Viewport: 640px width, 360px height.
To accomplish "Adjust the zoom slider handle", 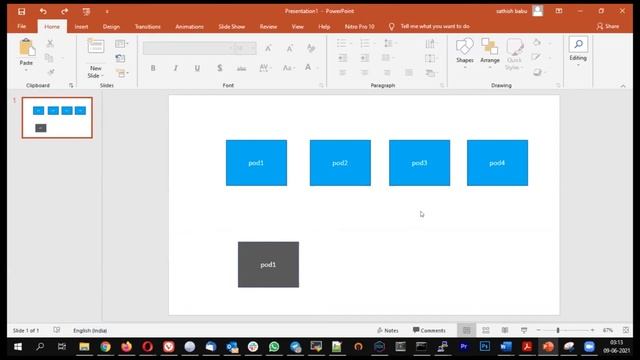I will pyautogui.click(x=558, y=330).
